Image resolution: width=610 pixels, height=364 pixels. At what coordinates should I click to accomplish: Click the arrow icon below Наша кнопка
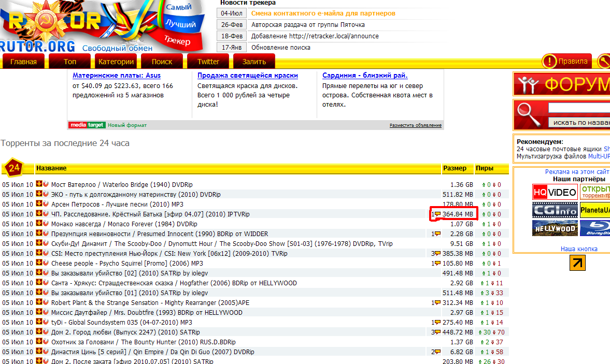point(577,263)
